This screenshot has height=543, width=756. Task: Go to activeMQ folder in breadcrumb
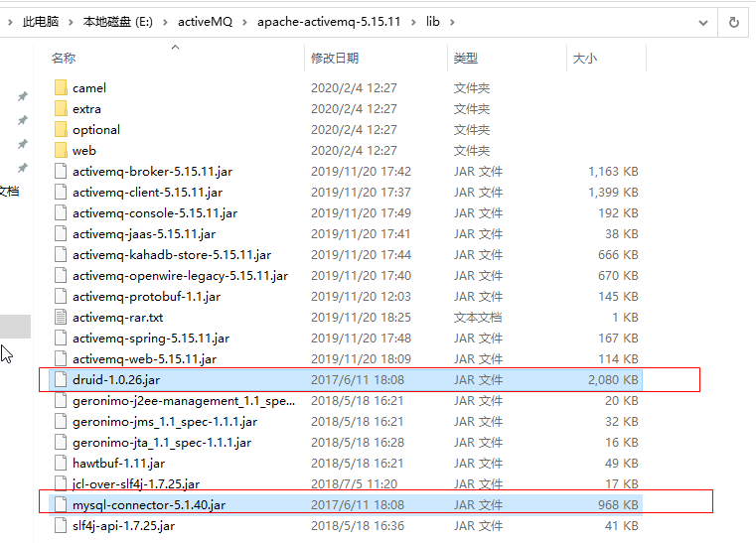pos(205,22)
